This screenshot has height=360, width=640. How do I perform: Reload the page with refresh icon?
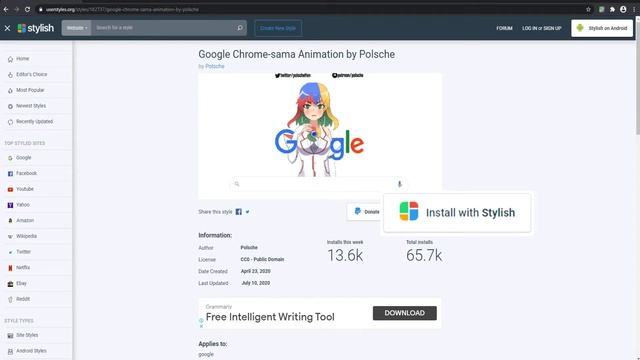(x=27, y=9)
